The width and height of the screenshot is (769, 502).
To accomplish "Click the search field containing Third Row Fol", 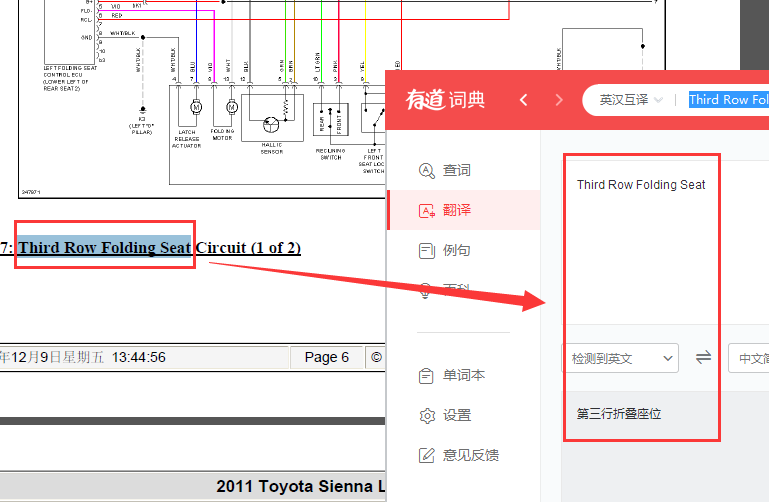I will coord(728,100).
